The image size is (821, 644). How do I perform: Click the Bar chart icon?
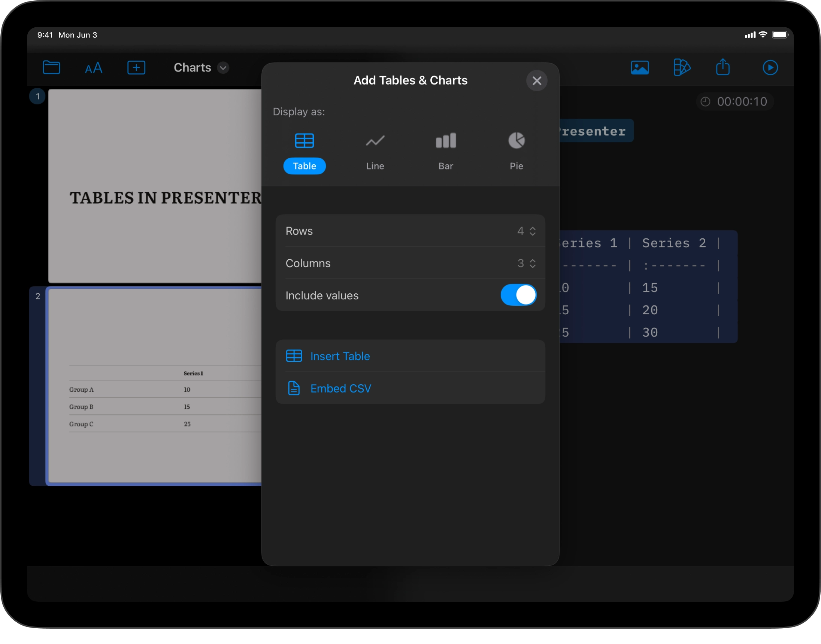(x=446, y=141)
